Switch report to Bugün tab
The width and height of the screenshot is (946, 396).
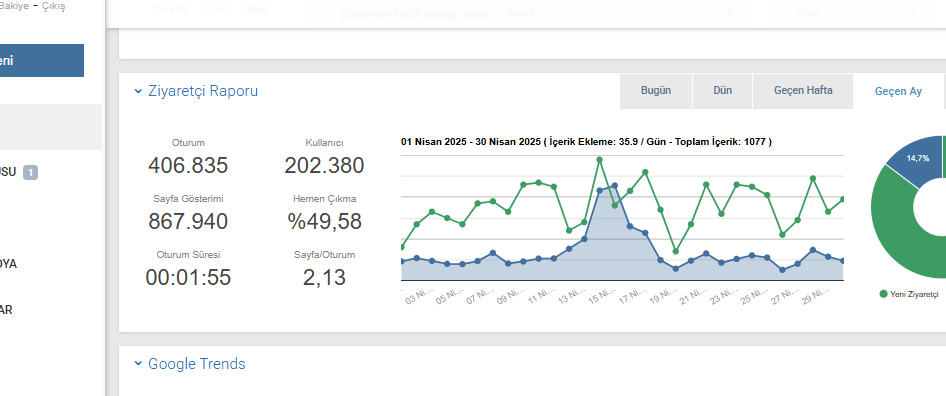(656, 91)
